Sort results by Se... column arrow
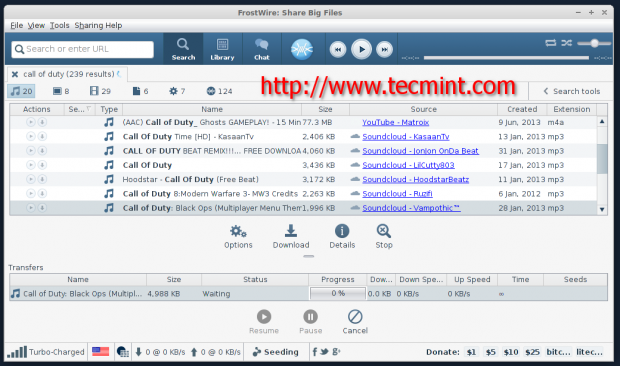This screenshot has width=620, height=366. coord(89,109)
